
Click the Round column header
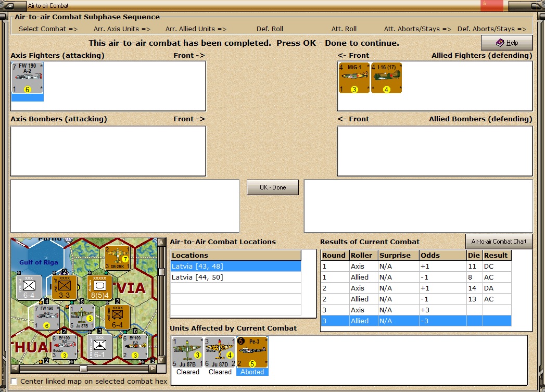(x=335, y=256)
